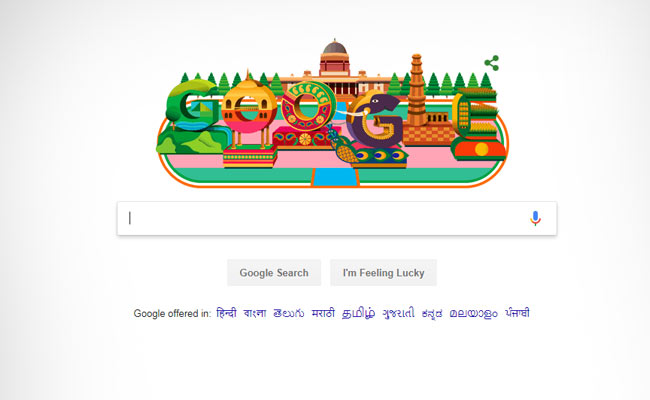Click the I'm Feeling Lucky button
The image size is (650, 400).
tap(383, 273)
